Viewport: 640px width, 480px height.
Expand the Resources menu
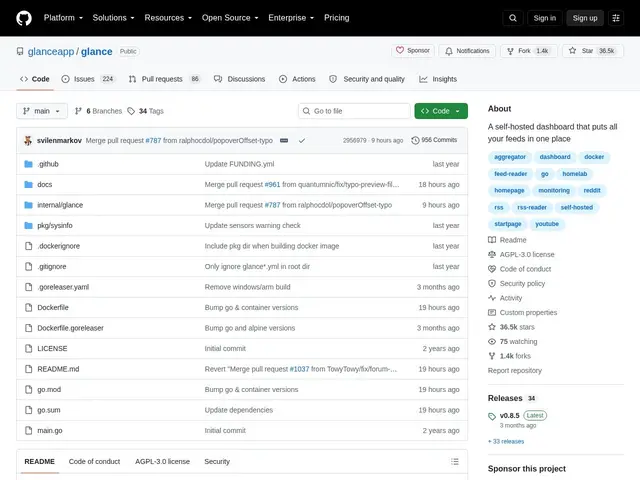tap(168, 18)
